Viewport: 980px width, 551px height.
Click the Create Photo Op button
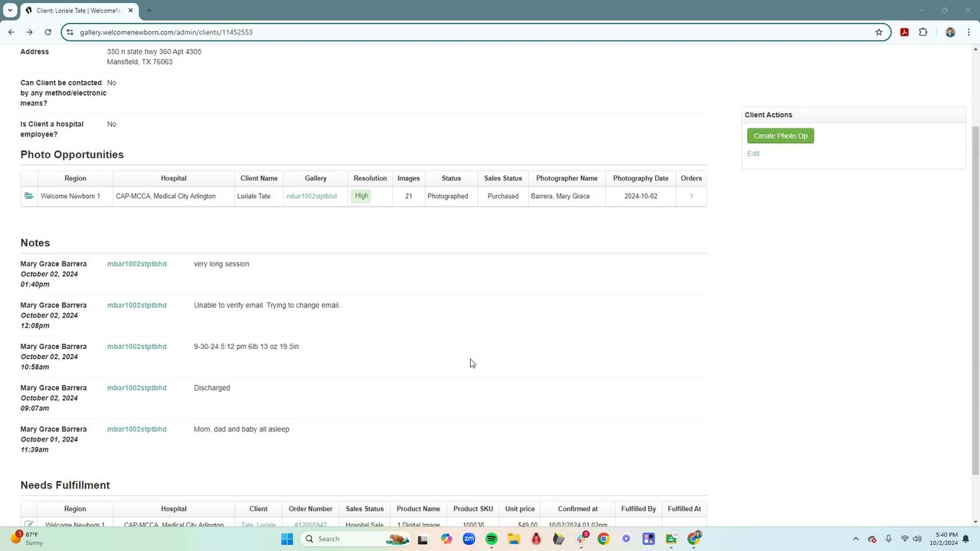tap(780, 135)
